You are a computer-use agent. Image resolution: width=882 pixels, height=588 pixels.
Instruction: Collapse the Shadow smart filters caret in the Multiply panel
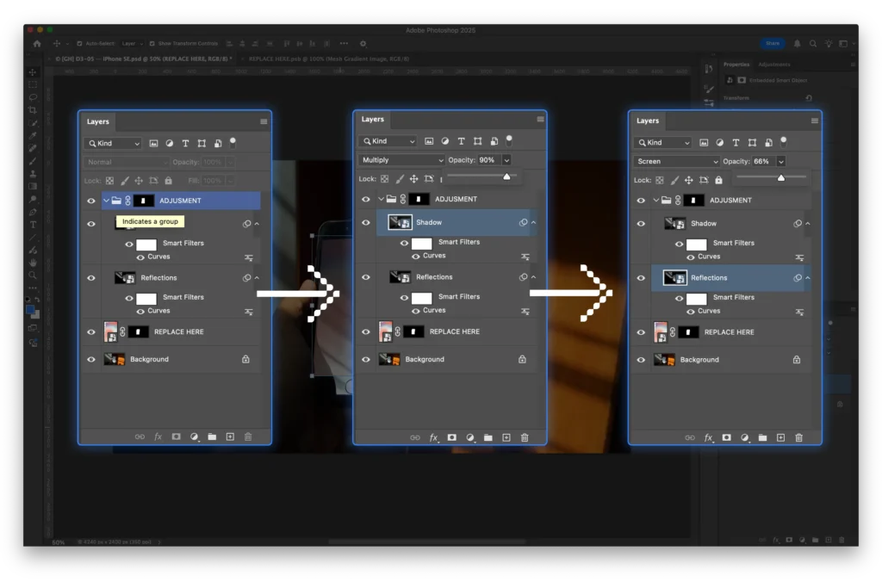534,223
